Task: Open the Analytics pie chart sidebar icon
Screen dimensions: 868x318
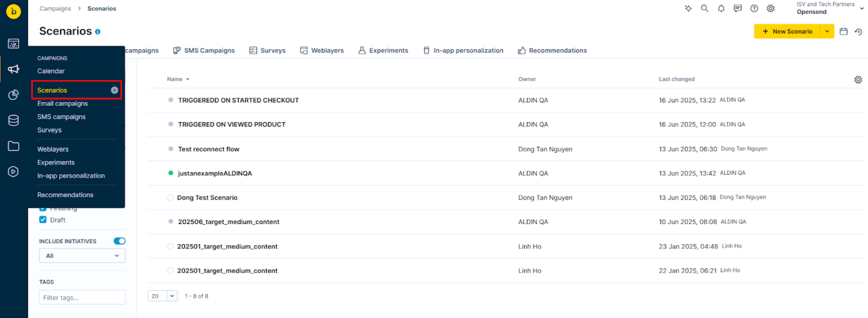Action: tap(14, 95)
